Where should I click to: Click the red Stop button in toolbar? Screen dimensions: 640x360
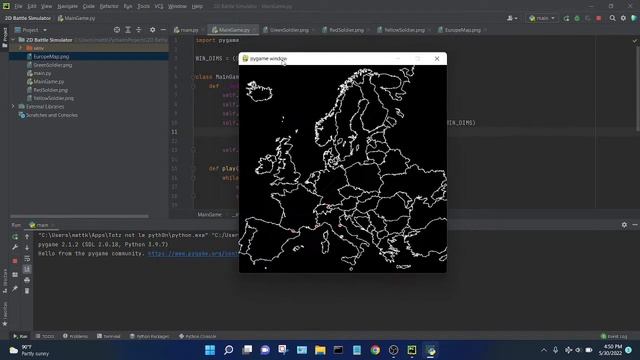598,18
